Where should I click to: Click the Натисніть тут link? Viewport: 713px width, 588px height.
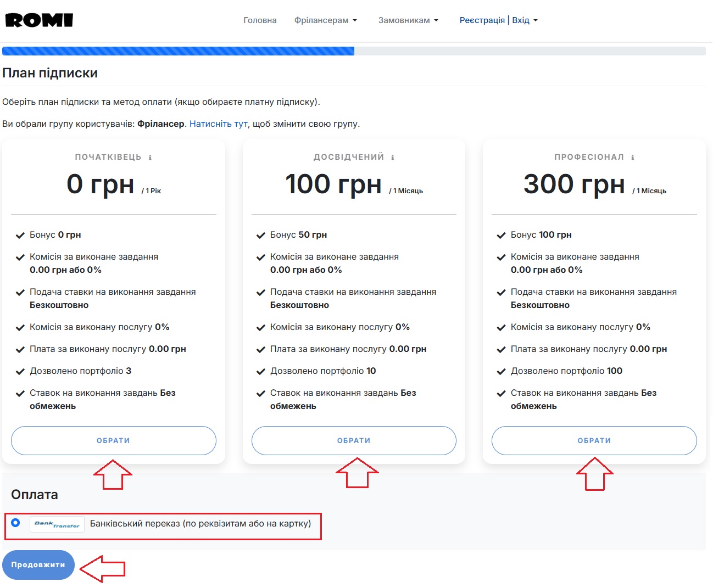pos(218,124)
